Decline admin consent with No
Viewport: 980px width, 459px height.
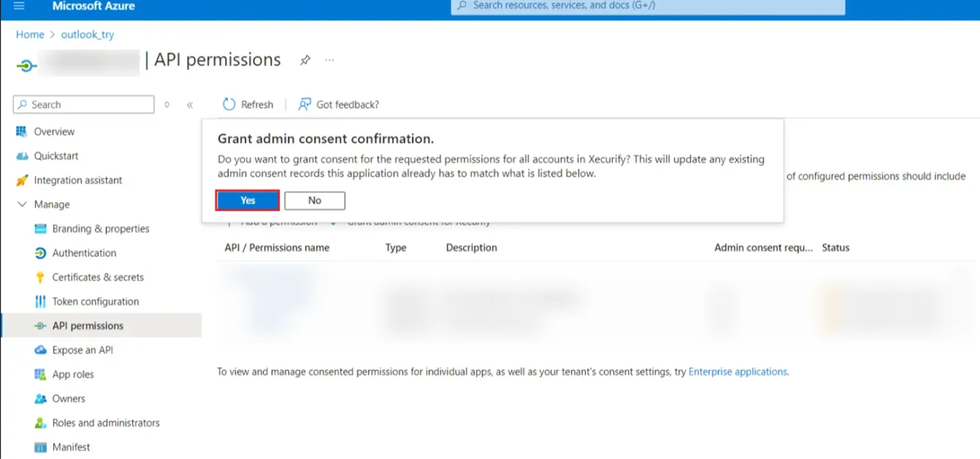tap(315, 200)
